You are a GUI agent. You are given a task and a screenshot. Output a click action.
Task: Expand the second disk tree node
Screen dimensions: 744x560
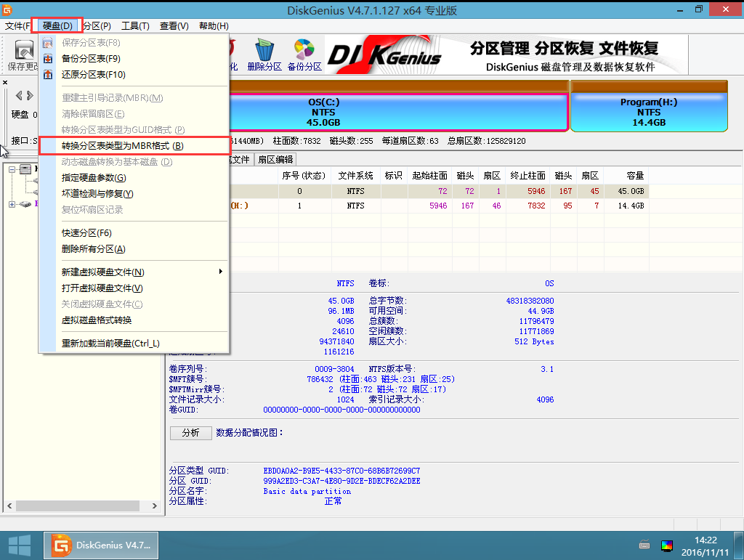12,204
